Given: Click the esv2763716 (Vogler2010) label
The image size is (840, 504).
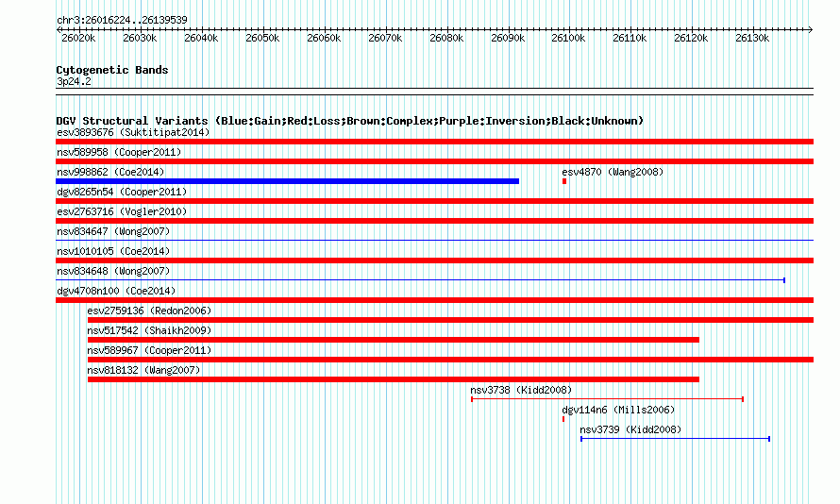Looking at the screenshot, I should (x=122, y=211).
